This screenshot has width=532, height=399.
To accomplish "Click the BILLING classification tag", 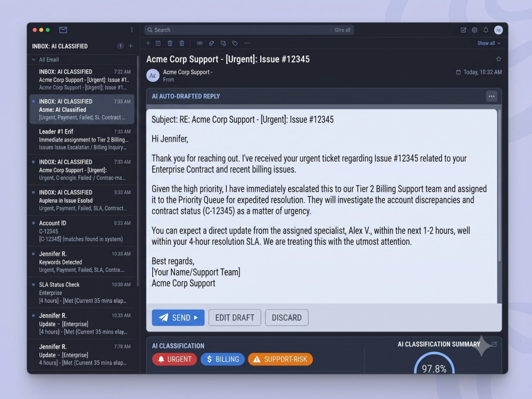I will 222,359.
